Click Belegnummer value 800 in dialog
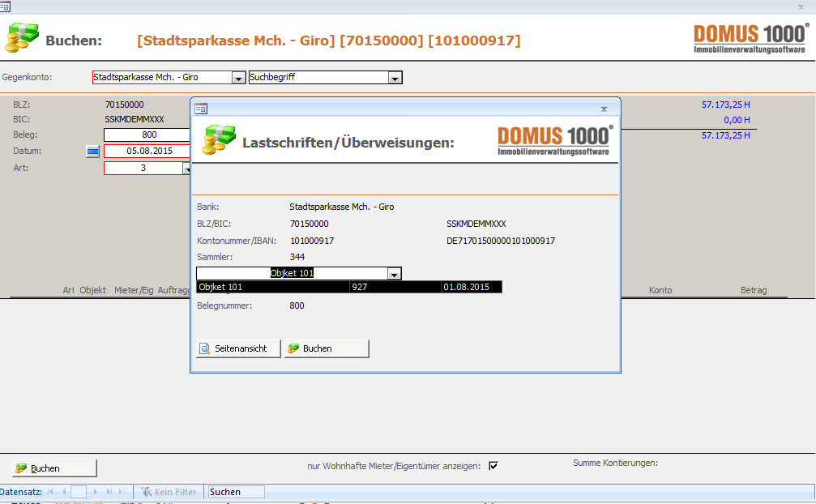 297,305
